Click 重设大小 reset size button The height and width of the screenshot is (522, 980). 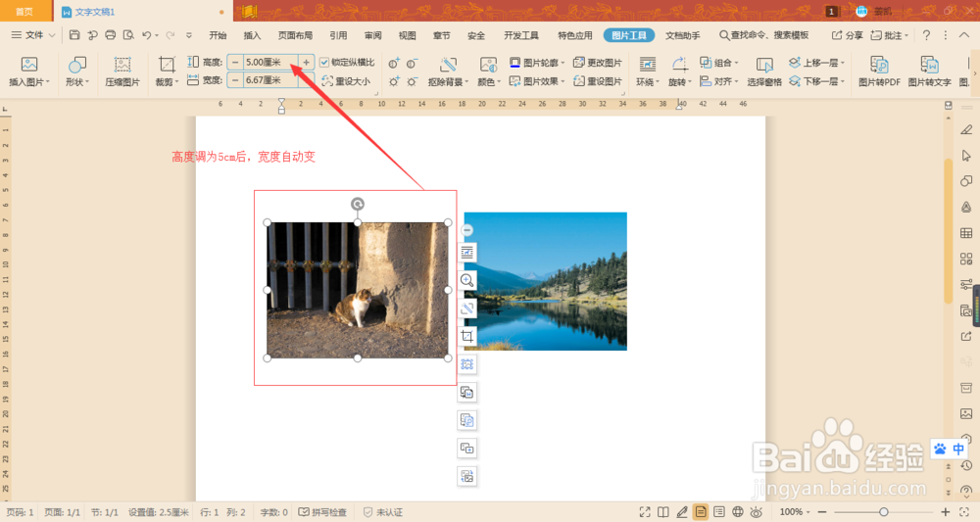coord(346,81)
